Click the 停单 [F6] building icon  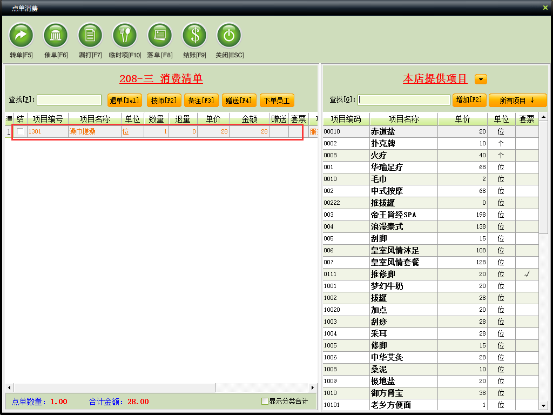[55, 35]
